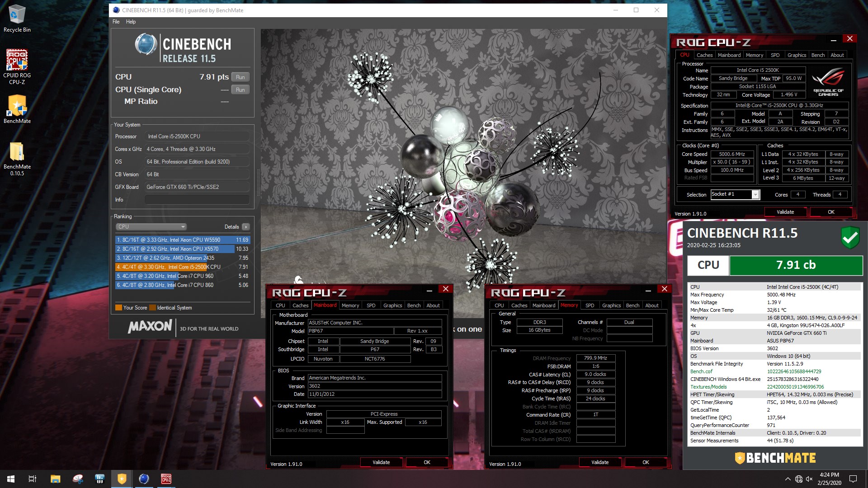The image size is (868, 488).
Task: Open the CPUID ROG CPU-Z desktop shortcut
Action: click(x=17, y=67)
